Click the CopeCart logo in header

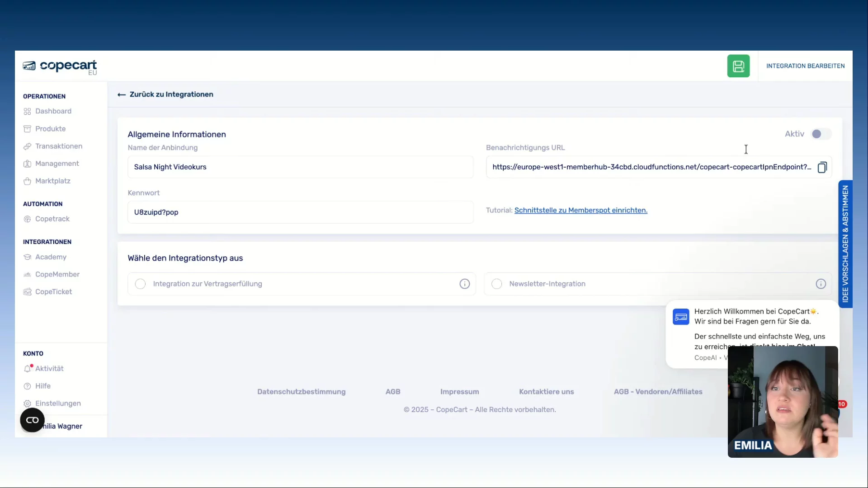60,66
